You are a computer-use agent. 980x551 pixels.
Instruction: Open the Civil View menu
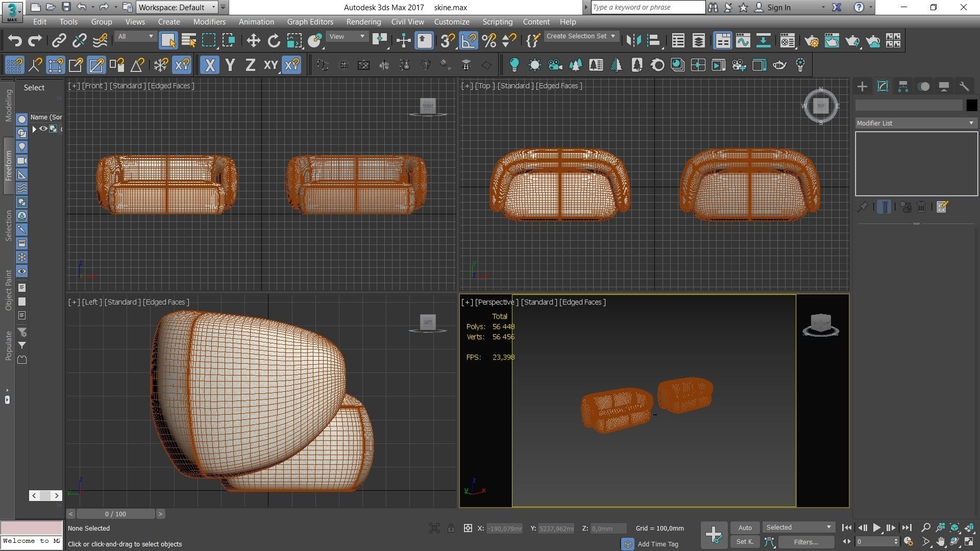pyautogui.click(x=407, y=22)
